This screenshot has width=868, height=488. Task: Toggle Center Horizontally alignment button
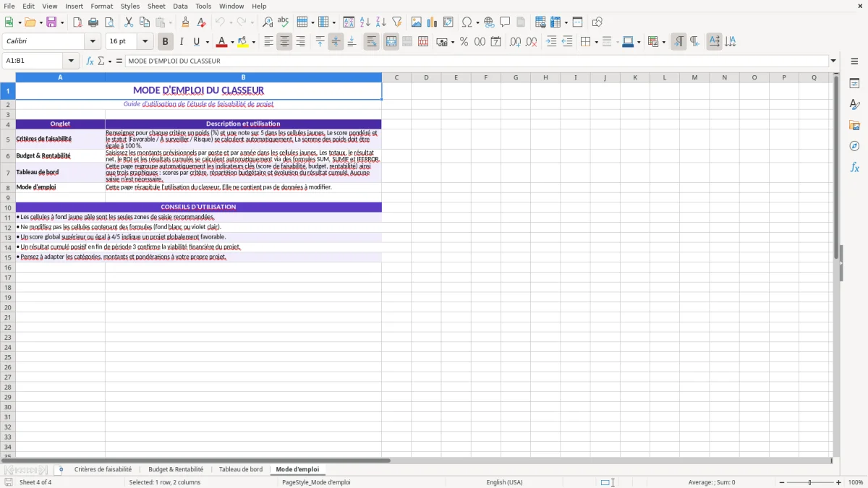284,42
